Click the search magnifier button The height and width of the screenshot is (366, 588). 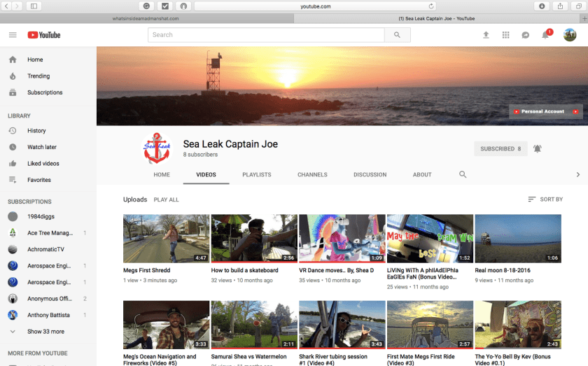coord(397,35)
